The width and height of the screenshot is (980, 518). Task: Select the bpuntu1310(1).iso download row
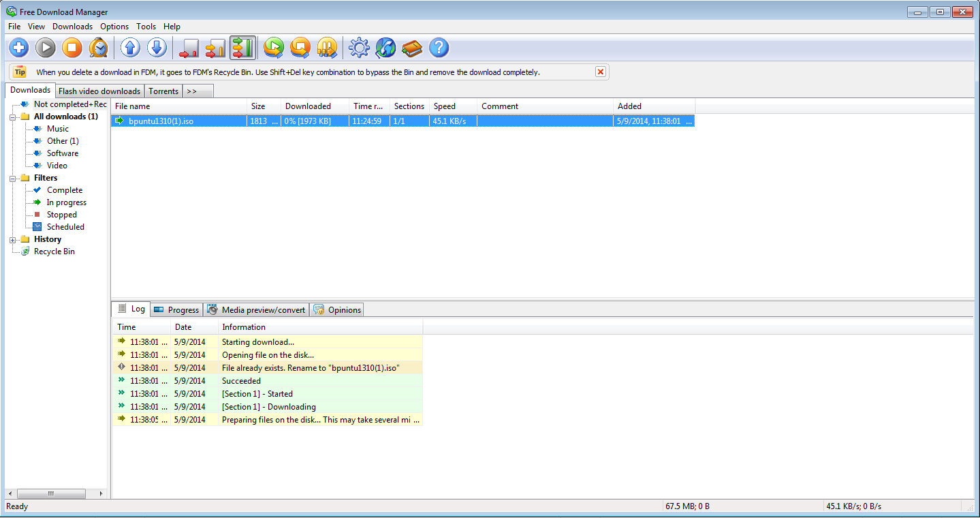tap(403, 121)
